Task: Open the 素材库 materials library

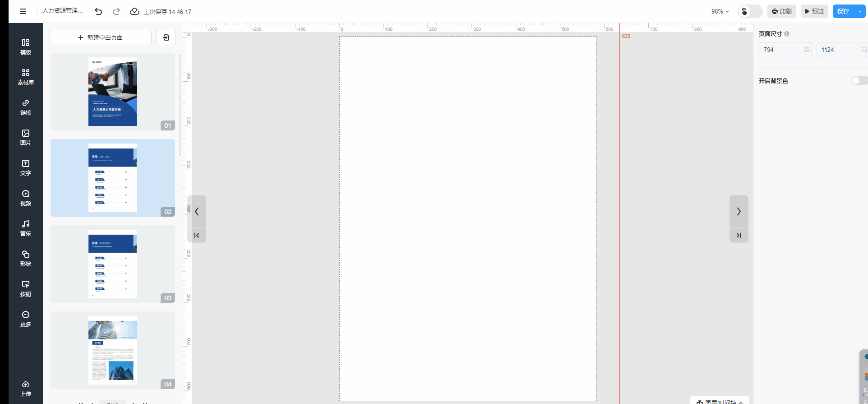Action: [26, 77]
